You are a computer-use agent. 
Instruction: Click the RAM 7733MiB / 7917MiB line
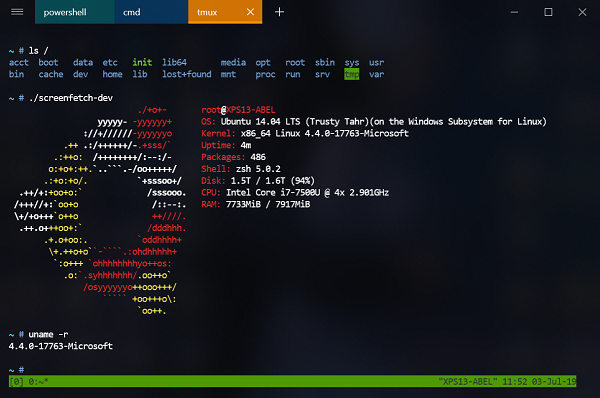[255, 204]
